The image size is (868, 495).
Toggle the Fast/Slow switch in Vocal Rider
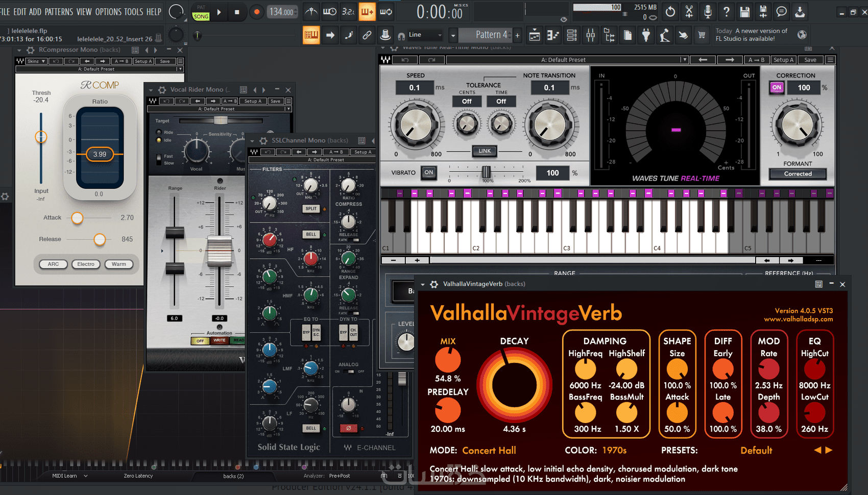159,159
